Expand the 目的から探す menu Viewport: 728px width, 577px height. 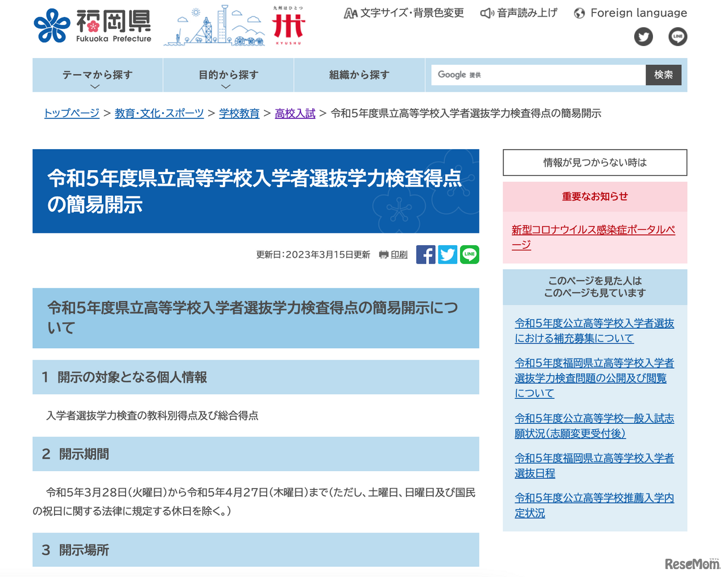(x=228, y=75)
